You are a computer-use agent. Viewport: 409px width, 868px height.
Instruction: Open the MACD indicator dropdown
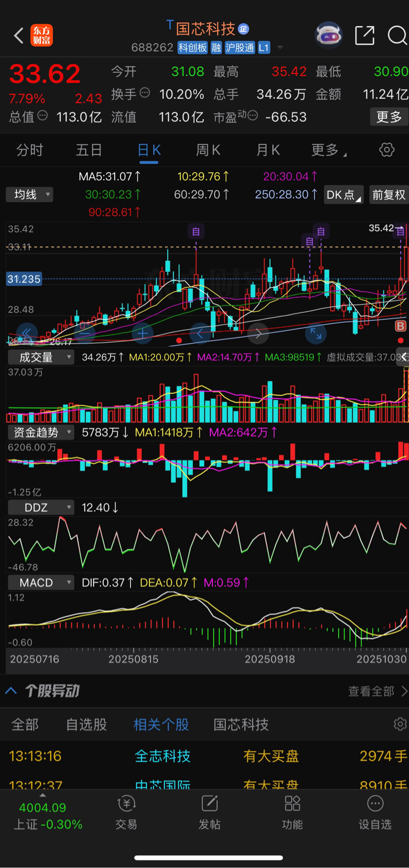pyautogui.click(x=40, y=583)
